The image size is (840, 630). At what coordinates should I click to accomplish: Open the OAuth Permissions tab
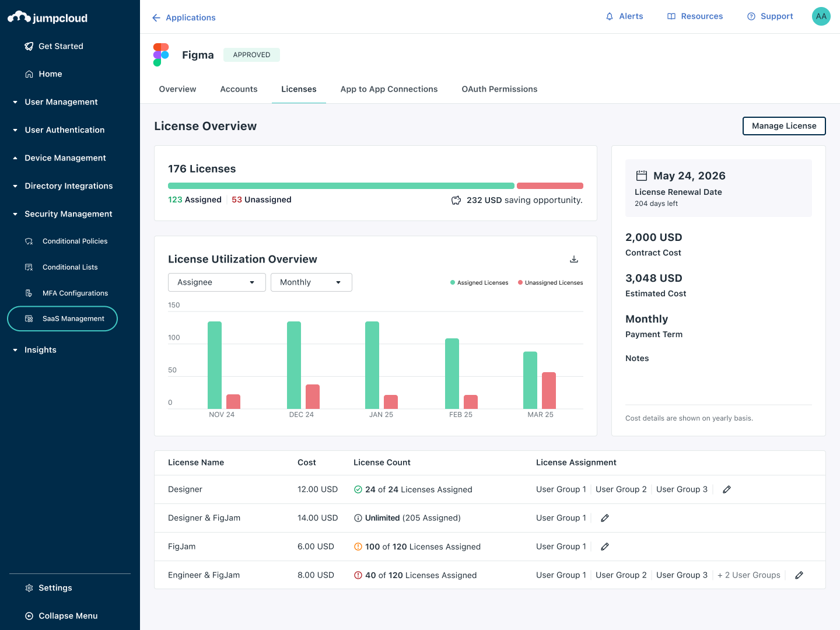tap(499, 89)
